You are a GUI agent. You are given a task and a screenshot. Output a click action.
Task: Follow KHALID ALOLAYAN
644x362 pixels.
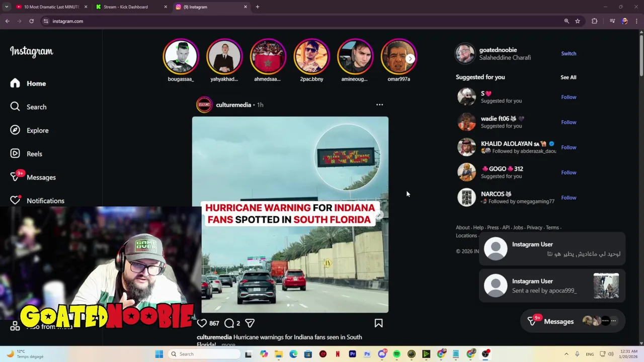(x=569, y=147)
